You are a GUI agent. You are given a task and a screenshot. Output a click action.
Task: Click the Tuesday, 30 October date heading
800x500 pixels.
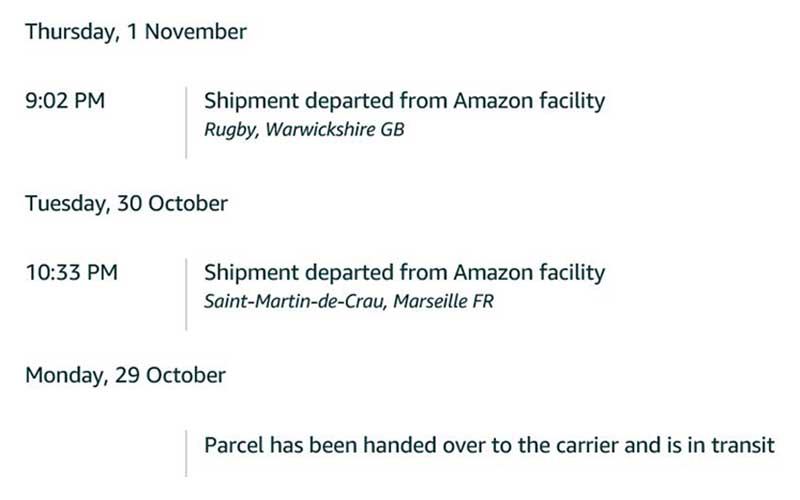click(x=126, y=204)
